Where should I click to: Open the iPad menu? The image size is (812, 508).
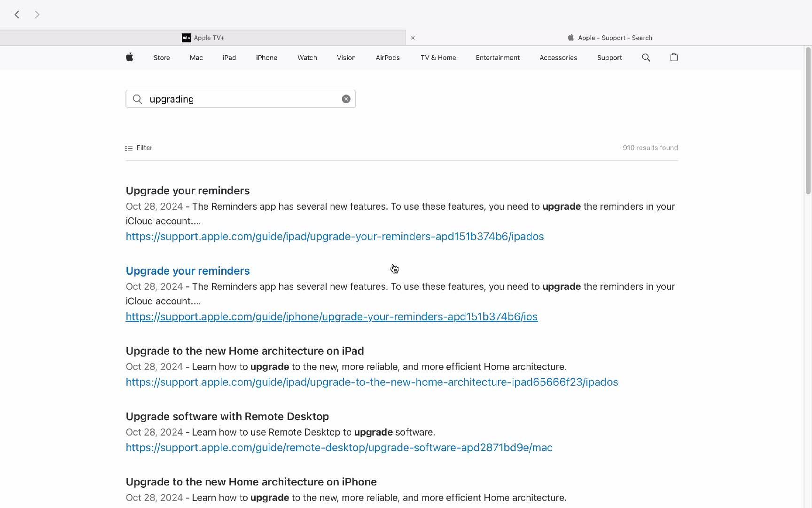tap(229, 58)
